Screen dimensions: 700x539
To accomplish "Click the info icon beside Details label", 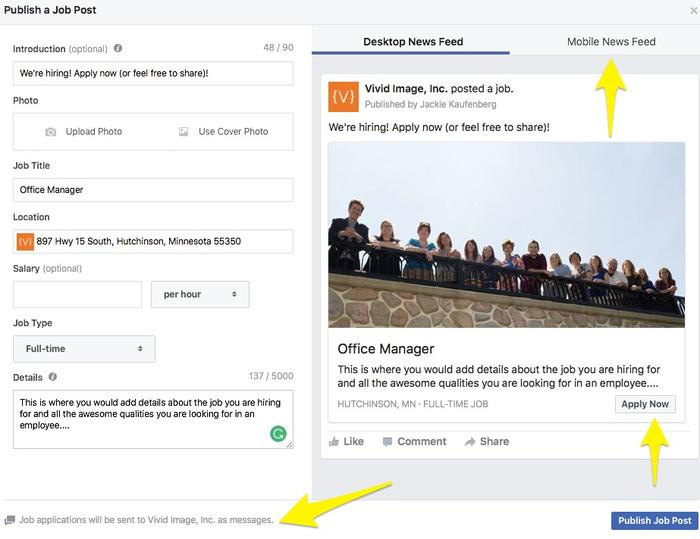I will click(53, 377).
